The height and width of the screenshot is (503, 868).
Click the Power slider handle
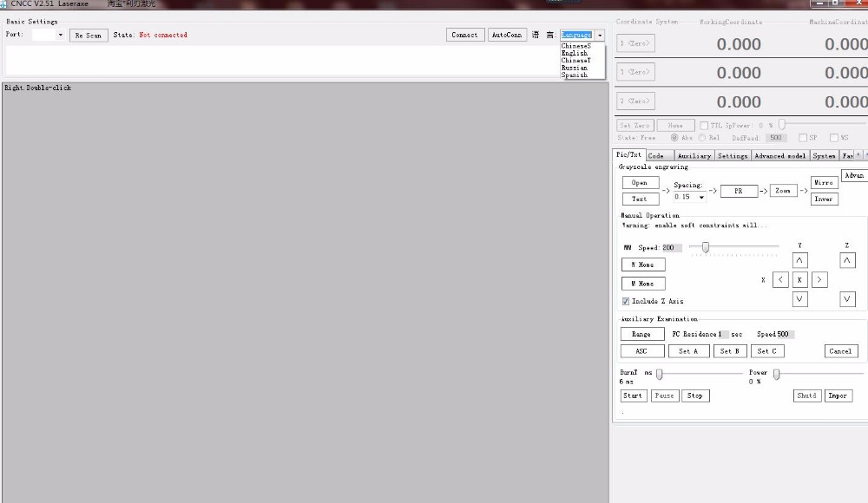776,374
